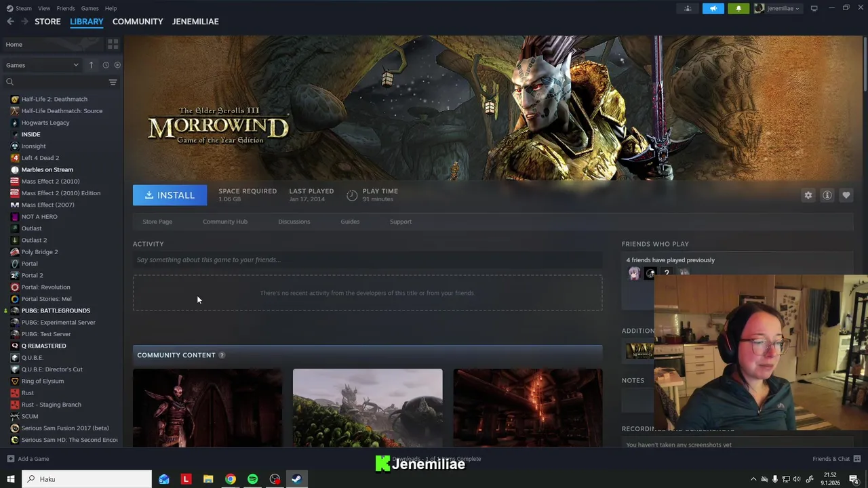This screenshot has width=868, height=488.
Task: Click the library search magnifier icon
Action: pyautogui.click(x=9, y=82)
